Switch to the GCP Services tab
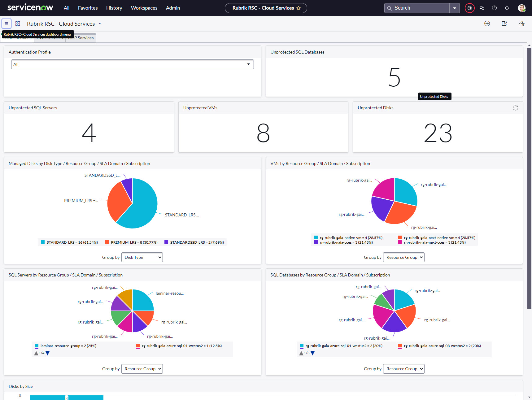The height and width of the screenshot is (400, 532). click(x=81, y=38)
